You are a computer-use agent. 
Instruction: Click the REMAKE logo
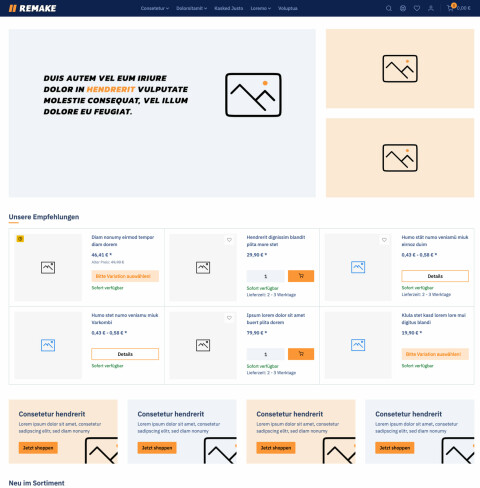click(x=32, y=8)
